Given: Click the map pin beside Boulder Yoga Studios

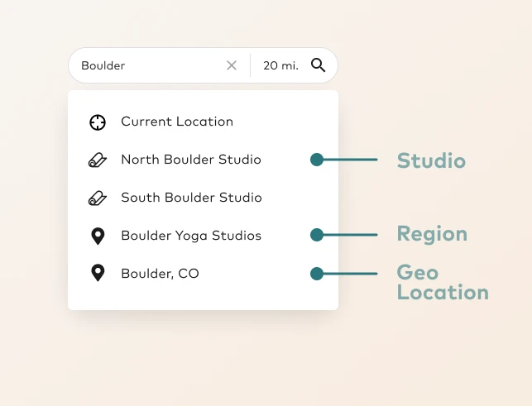Looking at the screenshot, I should pos(98,236).
